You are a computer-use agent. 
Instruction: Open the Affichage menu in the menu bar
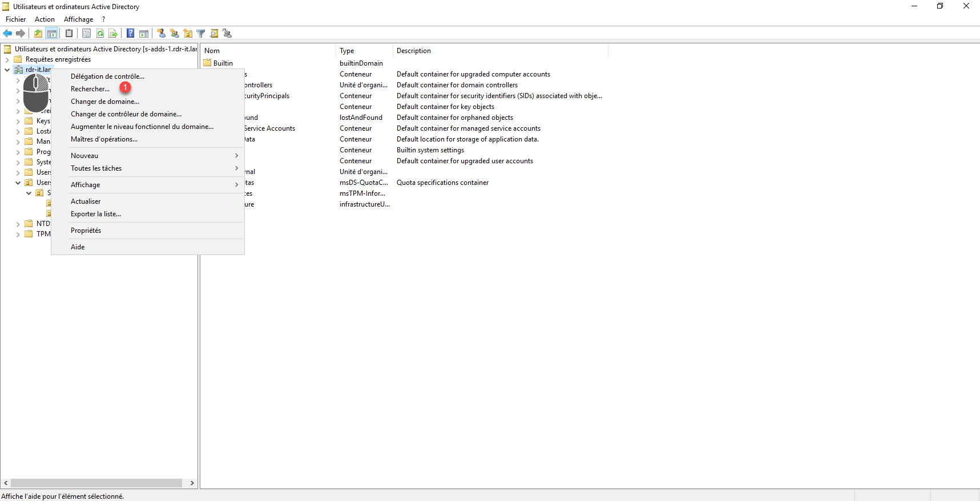point(78,19)
